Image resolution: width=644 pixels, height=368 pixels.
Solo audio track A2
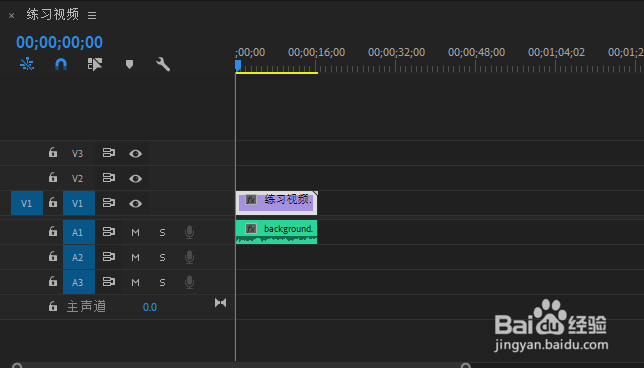(x=162, y=258)
